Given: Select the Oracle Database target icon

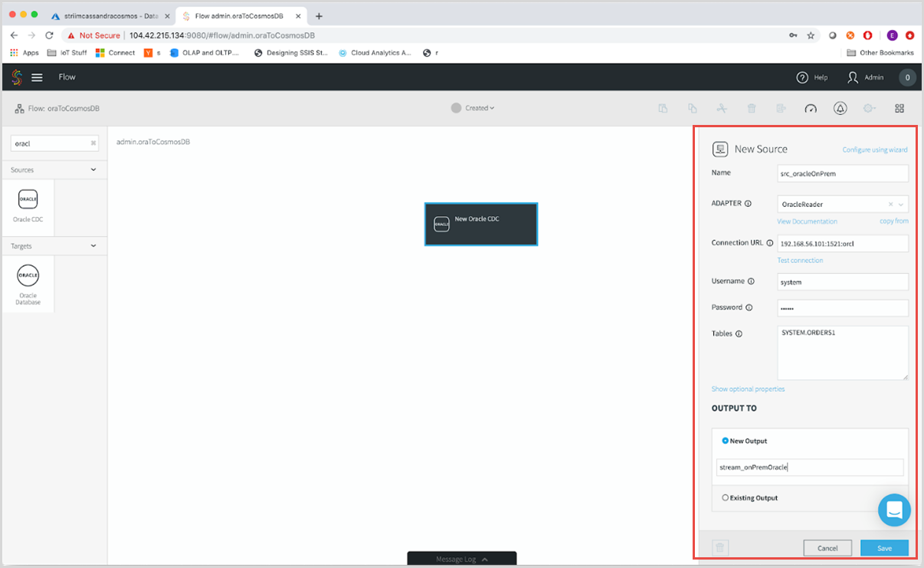Looking at the screenshot, I should [28, 275].
